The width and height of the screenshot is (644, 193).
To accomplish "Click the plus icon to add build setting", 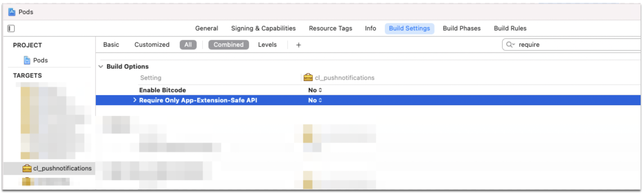I will pos(298,45).
